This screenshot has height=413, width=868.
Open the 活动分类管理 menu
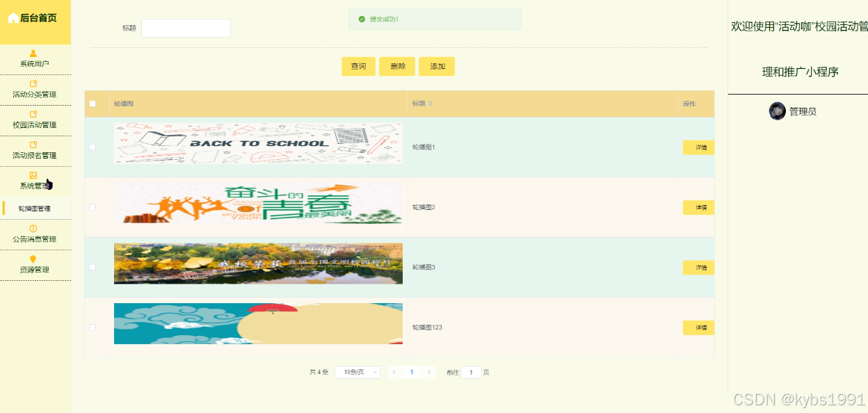pos(35,90)
